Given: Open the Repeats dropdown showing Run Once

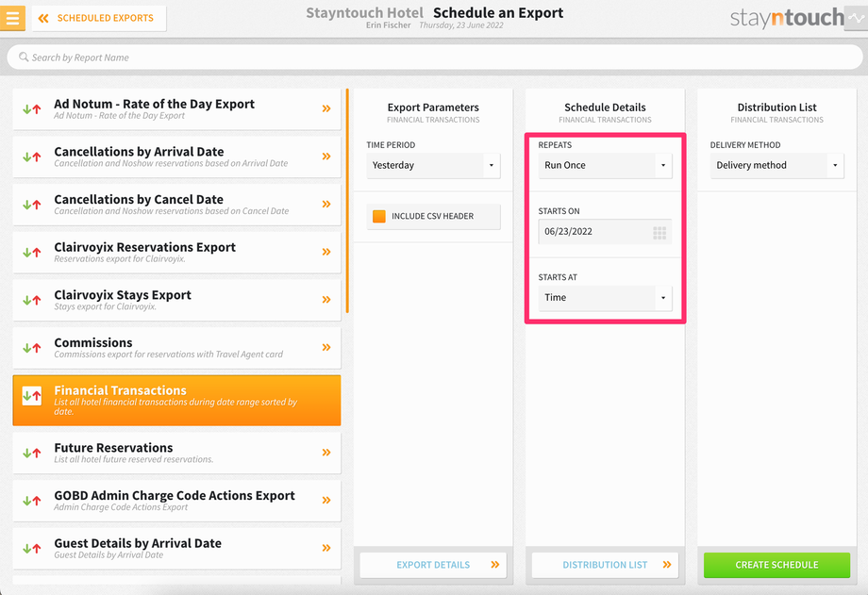Looking at the screenshot, I should (x=605, y=165).
